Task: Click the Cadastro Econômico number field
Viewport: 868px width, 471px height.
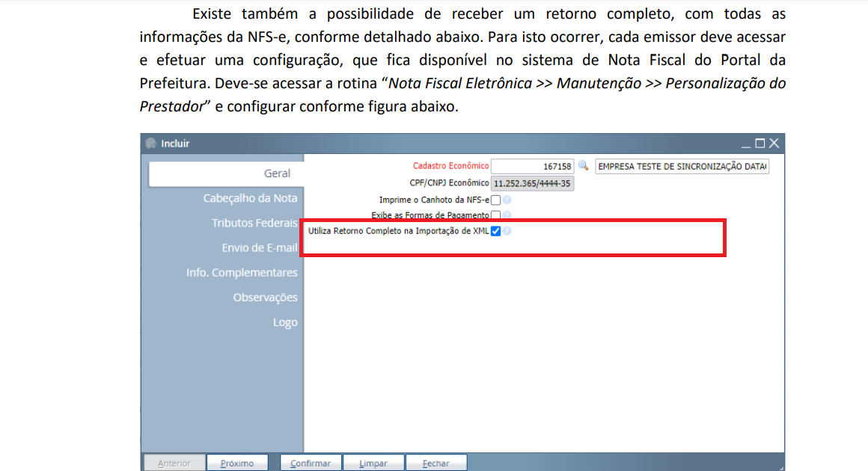Action: (x=533, y=167)
